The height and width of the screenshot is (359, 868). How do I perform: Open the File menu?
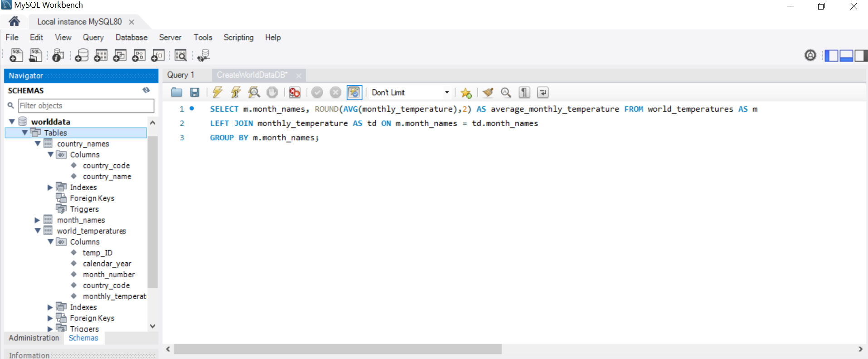click(12, 37)
